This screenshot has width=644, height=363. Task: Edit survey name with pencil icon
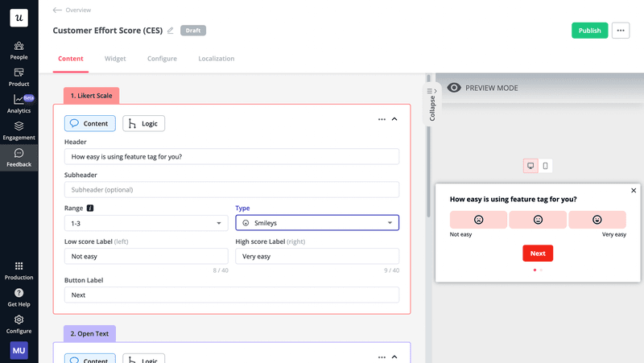point(171,31)
